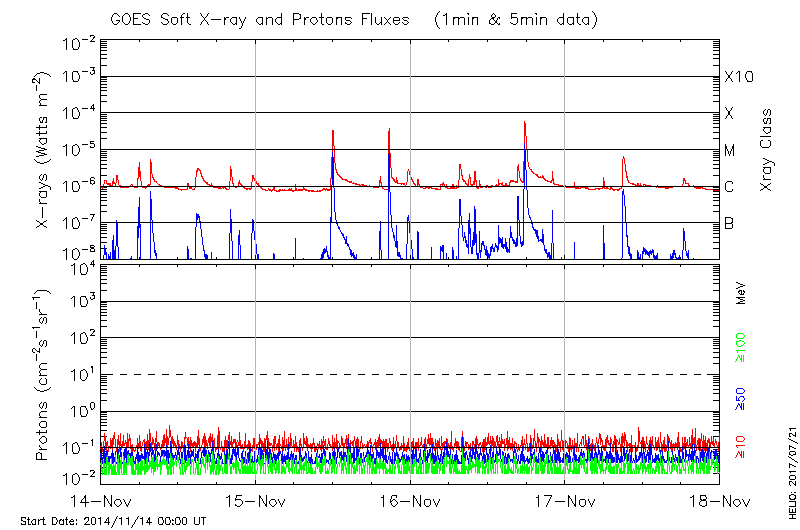Viewport: 800px width, 530px height.
Task: Click the 'Xray Class' vertical axis title
Action: (767, 150)
